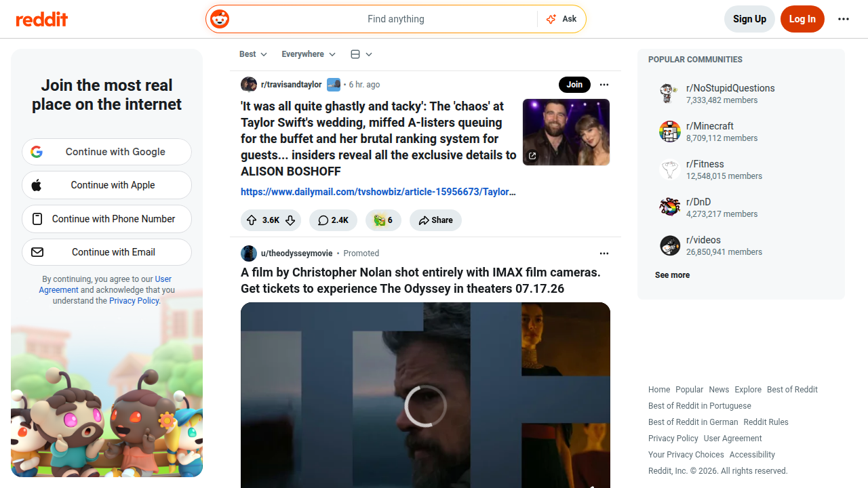Open the r/travisandtaylor community link
Viewport: 868px width, 488px height.
[x=291, y=85]
